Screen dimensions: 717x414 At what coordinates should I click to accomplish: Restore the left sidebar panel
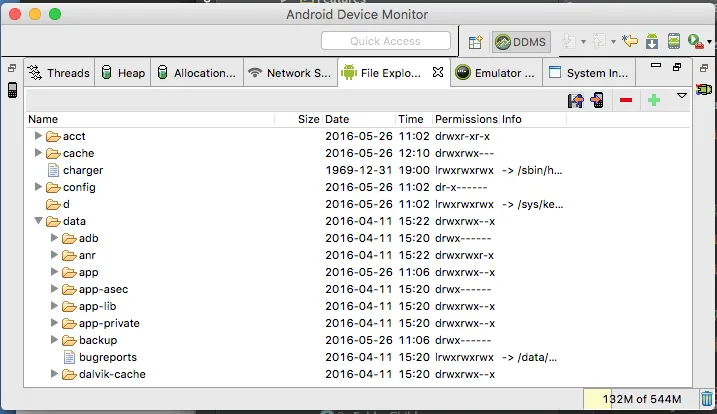(12, 68)
